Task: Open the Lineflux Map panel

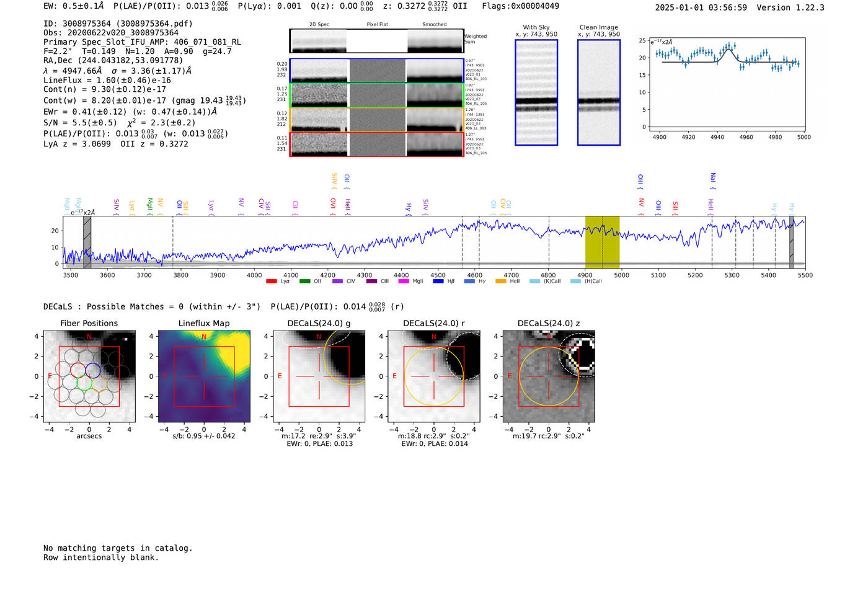Action: tap(204, 376)
